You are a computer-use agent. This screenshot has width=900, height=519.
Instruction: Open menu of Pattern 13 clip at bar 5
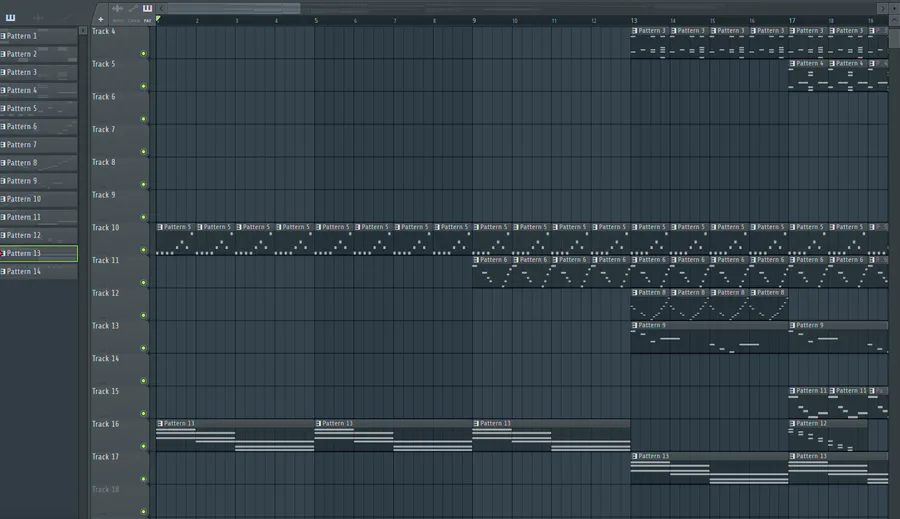click(x=319, y=424)
